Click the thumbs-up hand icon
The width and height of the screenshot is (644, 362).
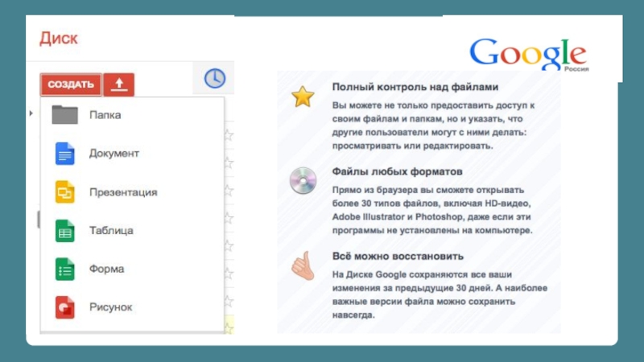coord(303,266)
